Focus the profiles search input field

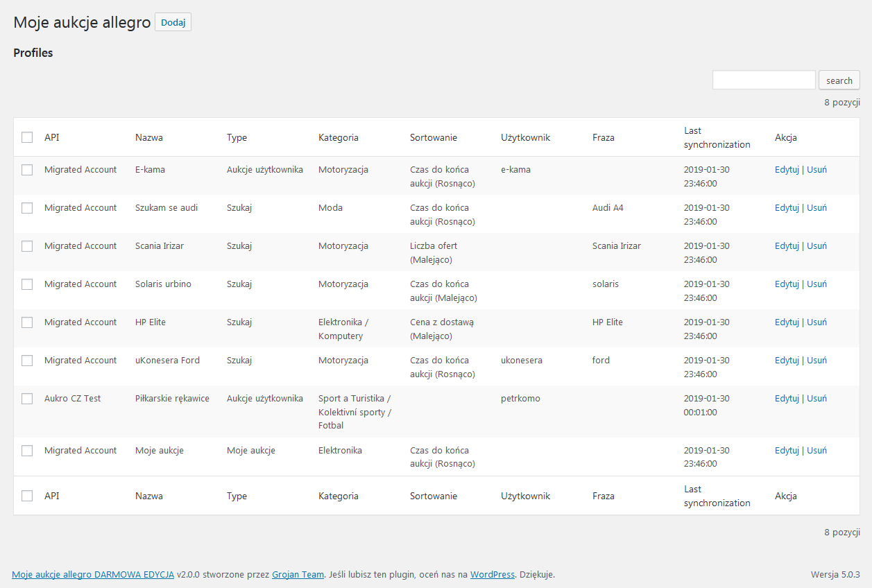point(764,80)
